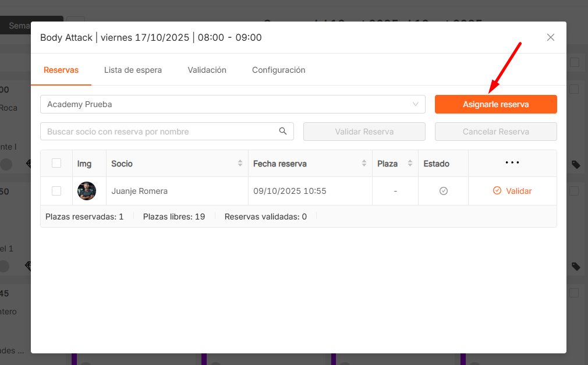Click Validar link for Juanje Romera
Image resolution: width=588 pixels, height=365 pixels.
coord(512,191)
